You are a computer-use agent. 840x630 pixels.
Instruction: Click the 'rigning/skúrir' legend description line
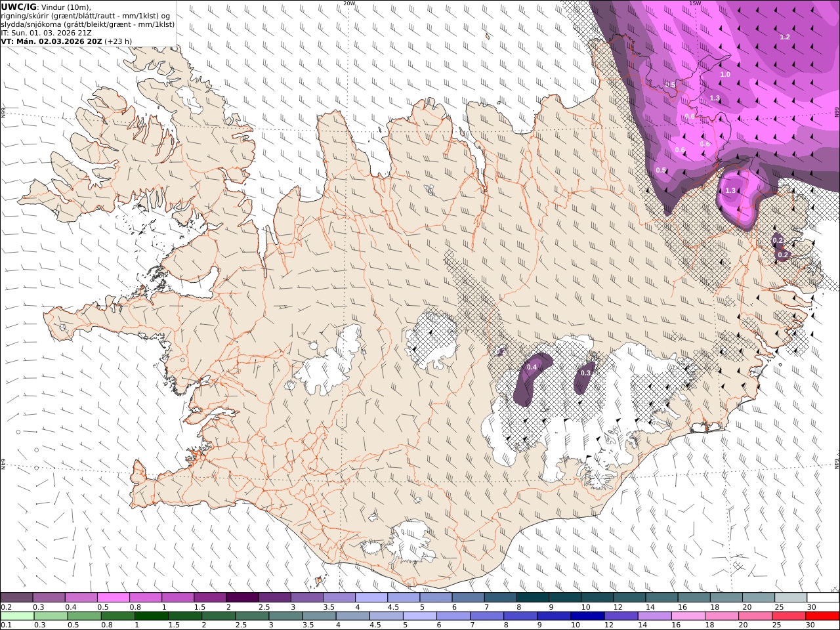tap(85, 16)
